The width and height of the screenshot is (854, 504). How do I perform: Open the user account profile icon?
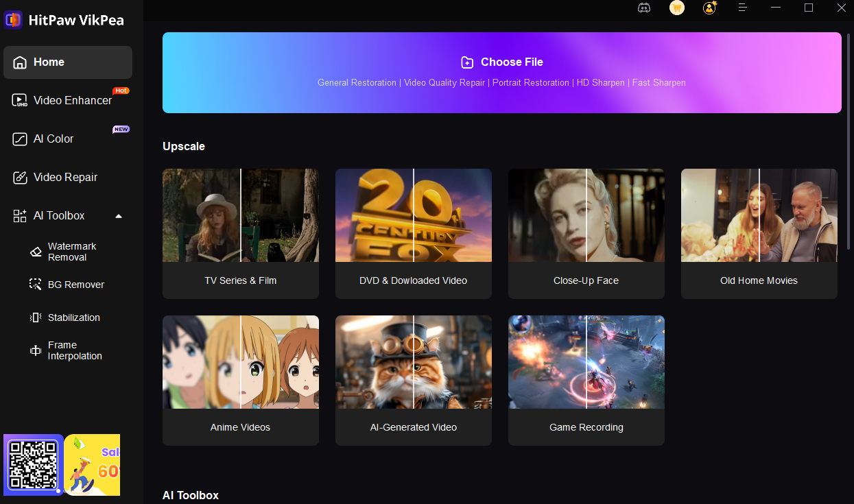coord(710,8)
